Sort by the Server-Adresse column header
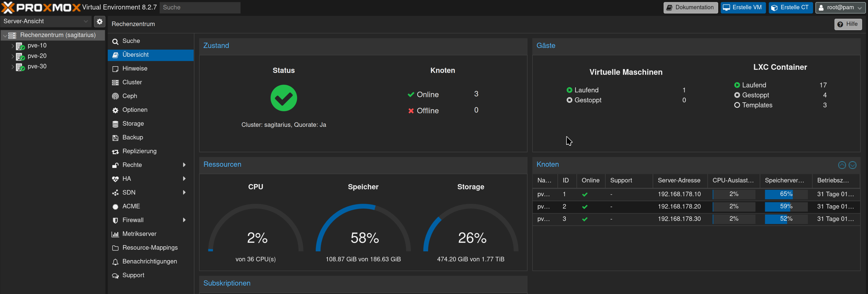Viewport: 868px width, 294px height. pos(680,181)
